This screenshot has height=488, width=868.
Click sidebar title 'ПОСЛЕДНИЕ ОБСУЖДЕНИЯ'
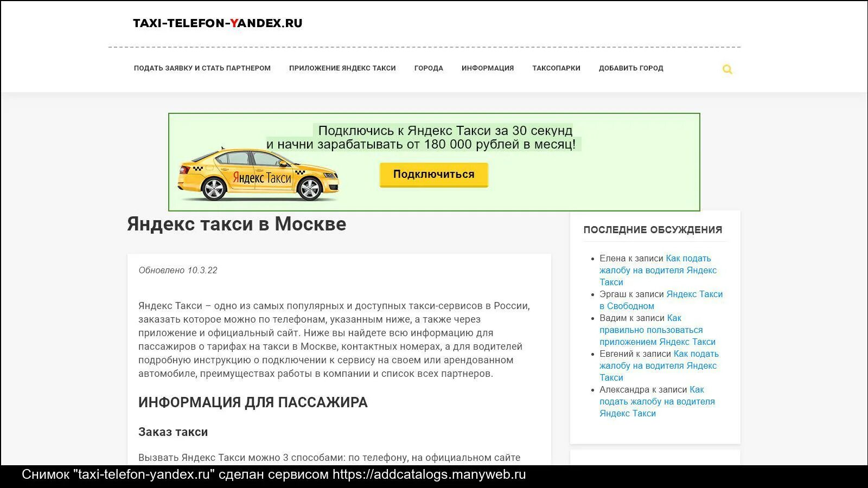click(x=653, y=230)
